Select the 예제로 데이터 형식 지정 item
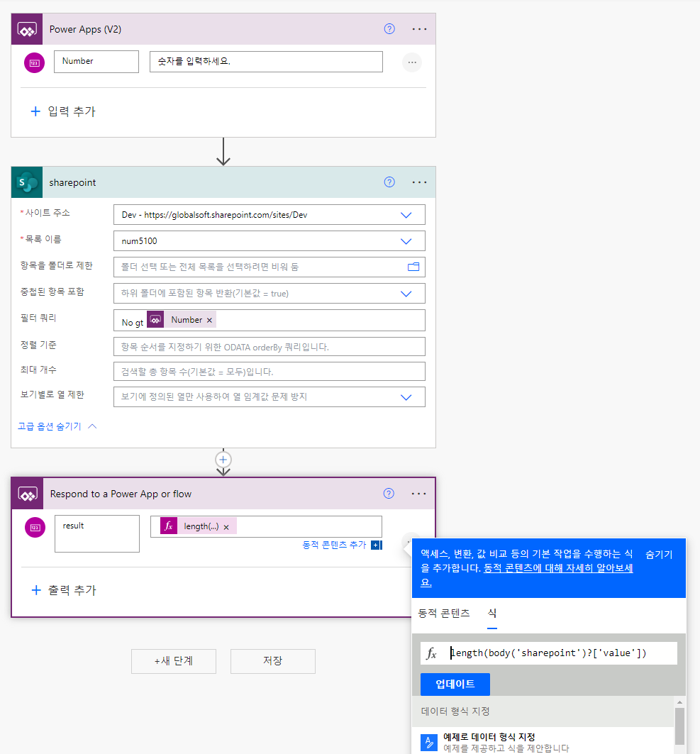This screenshot has width=700, height=754. tap(543, 742)
